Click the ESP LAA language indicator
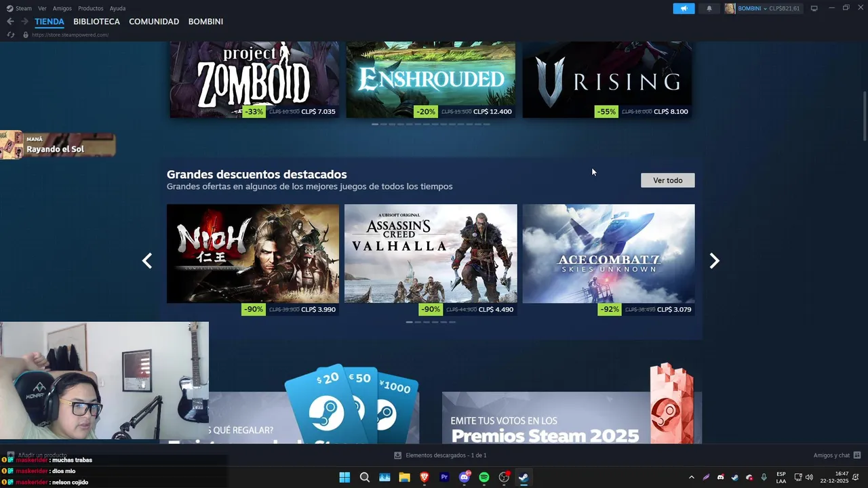The height and width of the screenshot is (488, 868). pyautogui.click(x=781, y=477)
